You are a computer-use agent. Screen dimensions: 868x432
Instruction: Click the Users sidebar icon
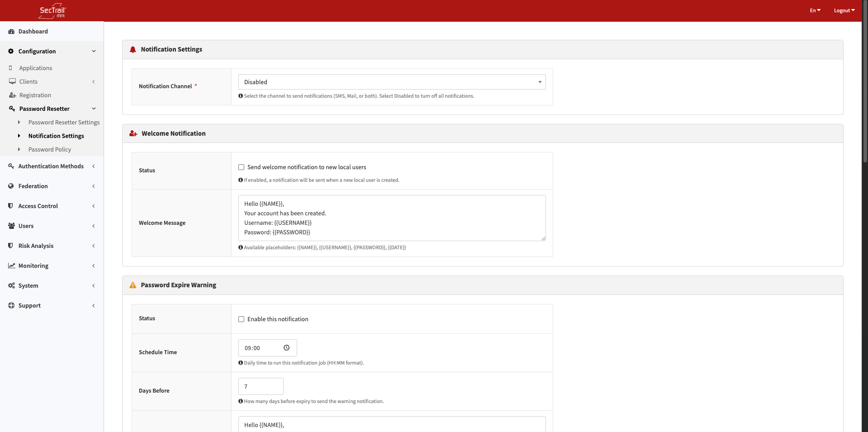coord(11,226)
